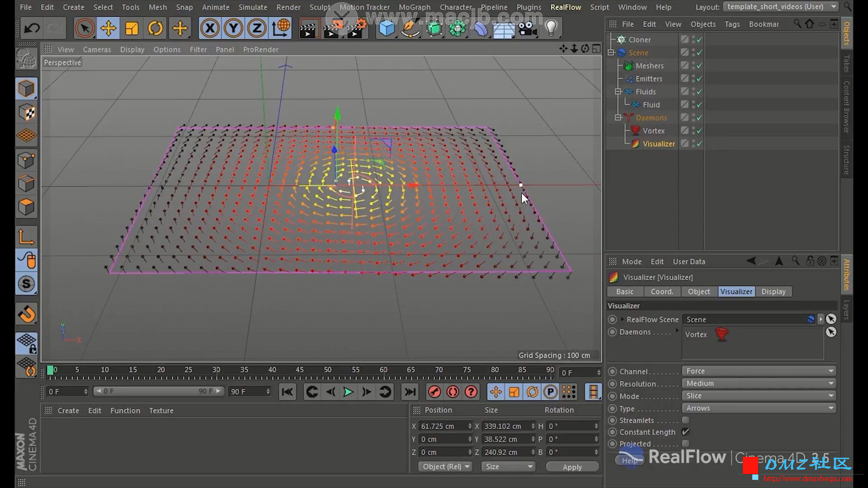Enable Texture mode in left toolbar
This screenshot has height=488, width=868.
[x=26, y=113]
